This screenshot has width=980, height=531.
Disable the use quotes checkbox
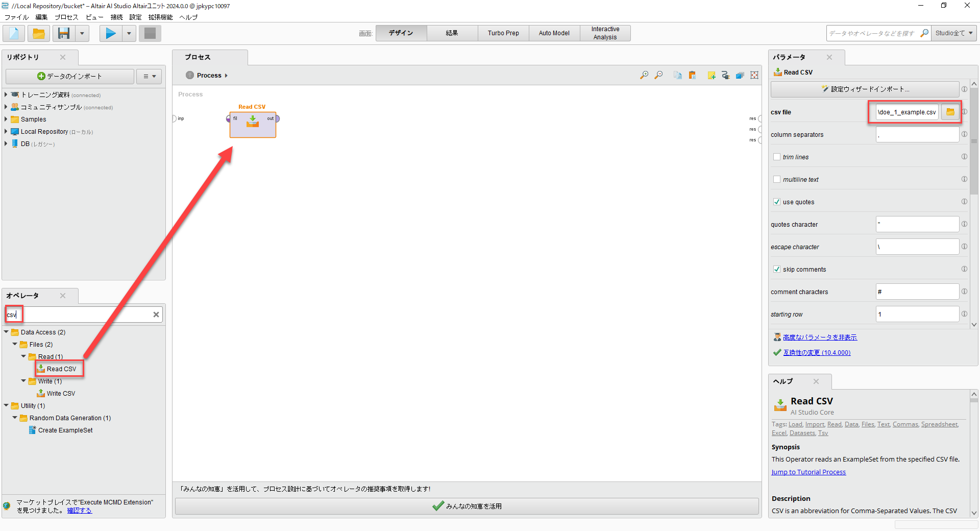[x=777, y=202]
